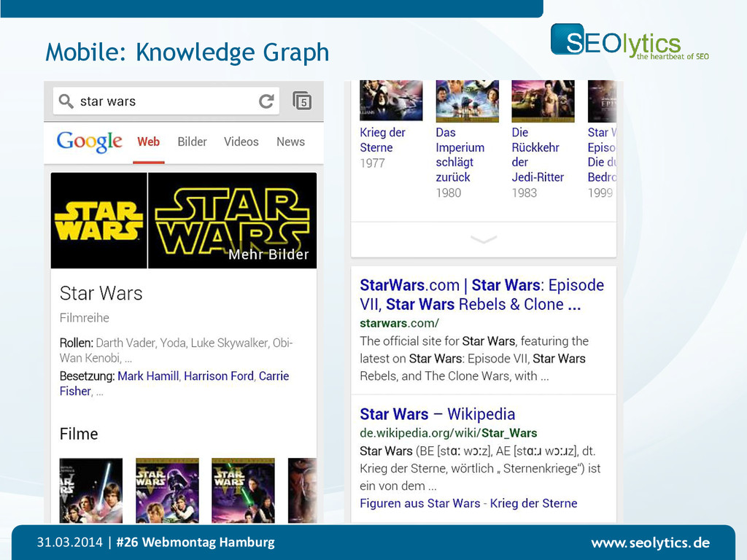Open second poster with Darth Vader
Viewport: 747px width, 560px height.
pyautogui.click(x=167, y=491)
